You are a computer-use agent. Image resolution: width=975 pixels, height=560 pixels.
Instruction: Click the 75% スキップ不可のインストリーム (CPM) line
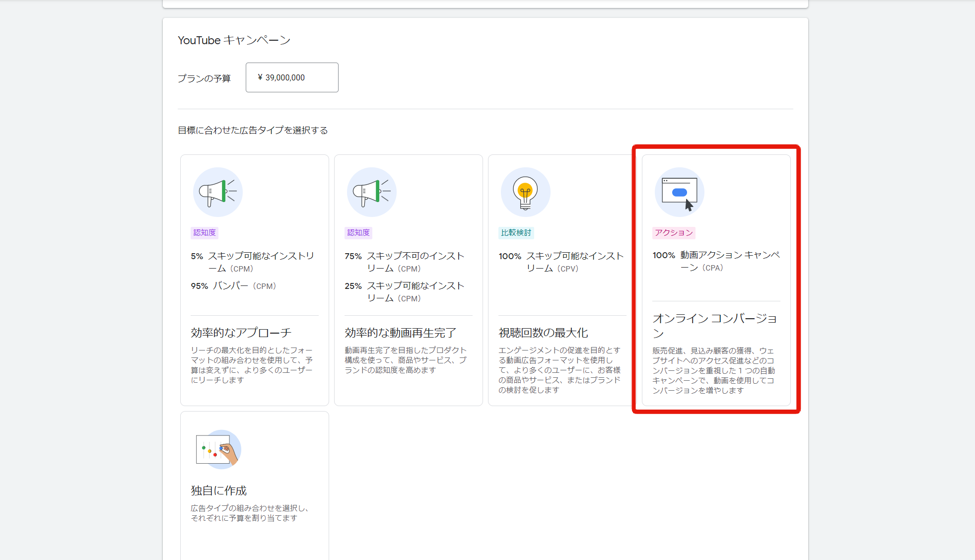pos(405,262)
